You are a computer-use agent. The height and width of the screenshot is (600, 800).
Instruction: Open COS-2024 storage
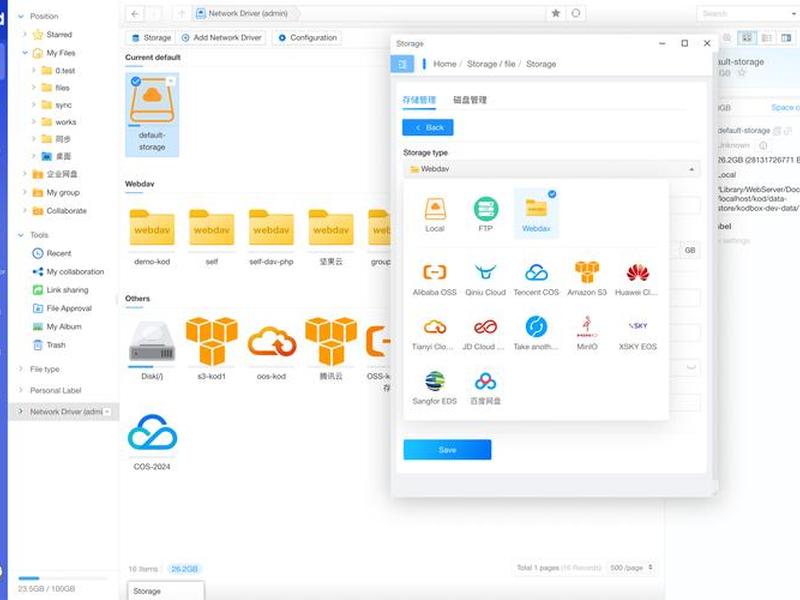(152, 442)
